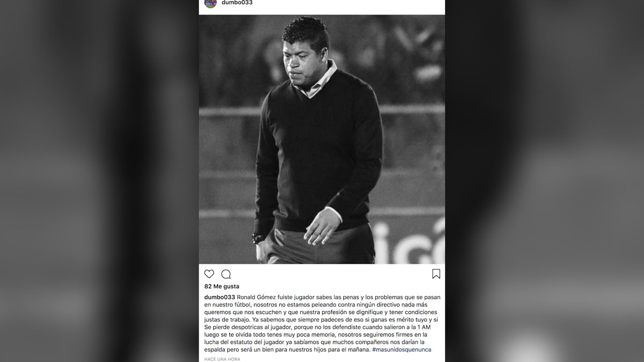Image resolution: width=644 pixels, height=362 pixels.
Task: Open the dumbo033 profile avatar
Action: (x=210, y=3)
